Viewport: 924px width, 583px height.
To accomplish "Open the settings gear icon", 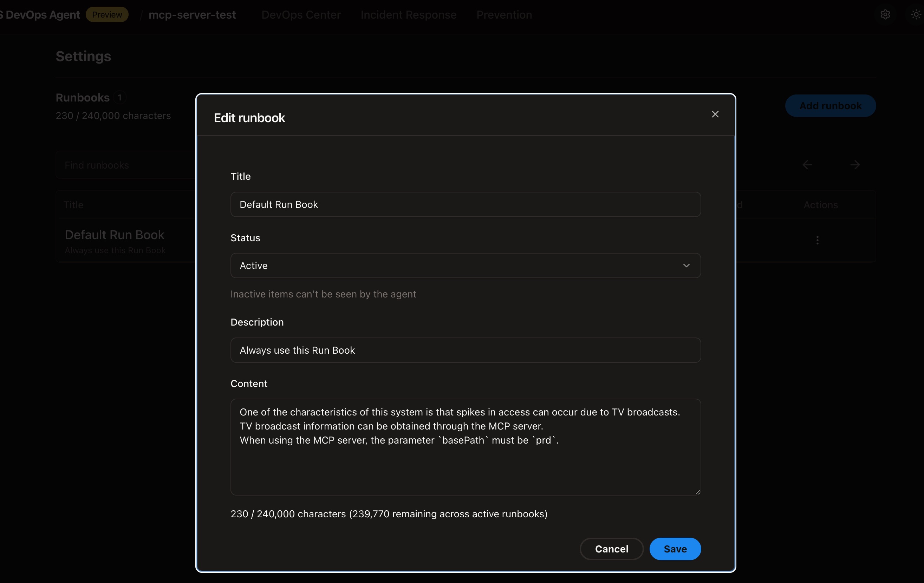I will tap(885, 14).
